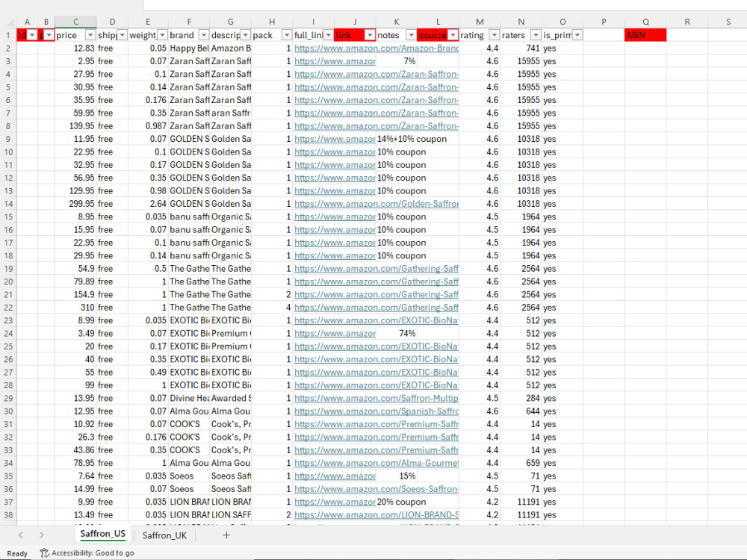Open the Golden-Saffron link in row 14
This screenshot has width=747, height=560.
click(x=376, y=204)
